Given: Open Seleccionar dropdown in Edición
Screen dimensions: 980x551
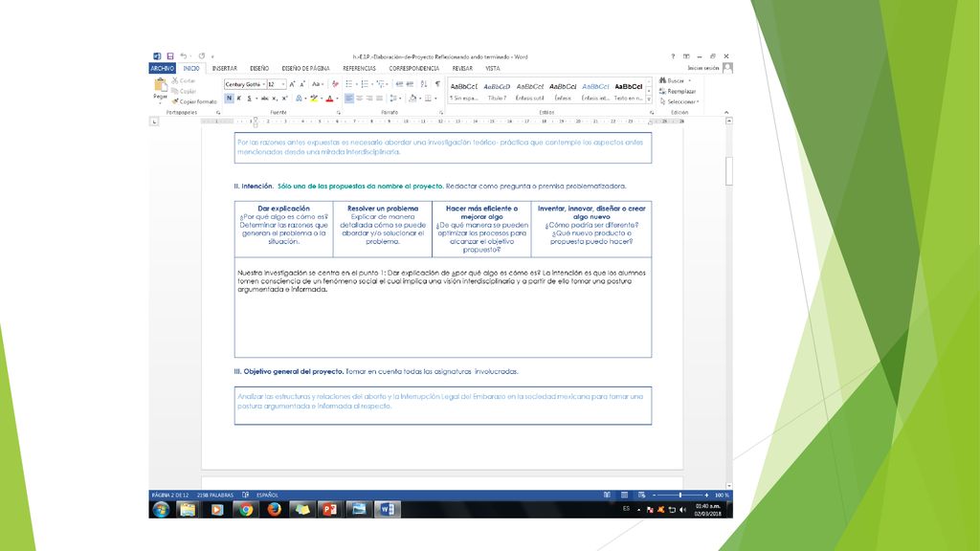Looking at the screenshot, I should 679,101.
